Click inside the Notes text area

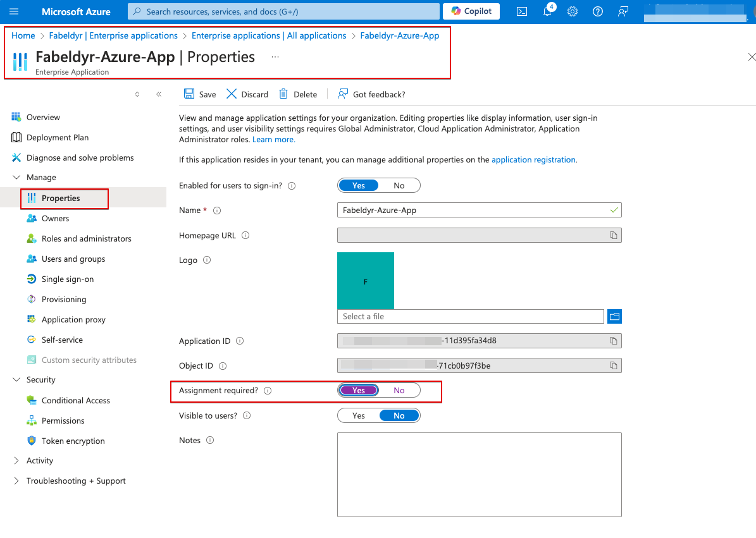pyautogui.click(x=479, y=474)
